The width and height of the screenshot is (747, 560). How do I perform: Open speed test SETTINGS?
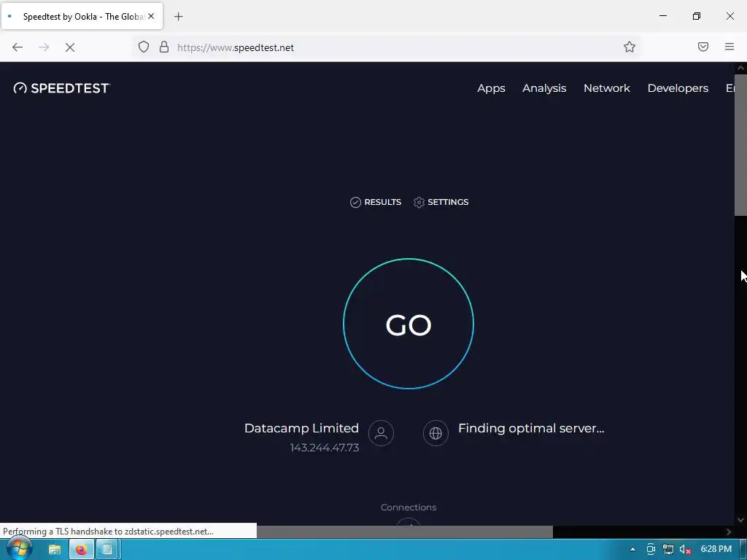click(441, 202)
